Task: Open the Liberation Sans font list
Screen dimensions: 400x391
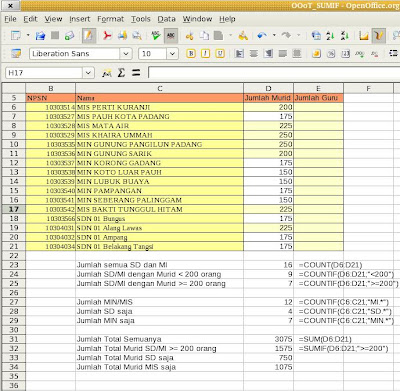Action: tap(126, 54)
